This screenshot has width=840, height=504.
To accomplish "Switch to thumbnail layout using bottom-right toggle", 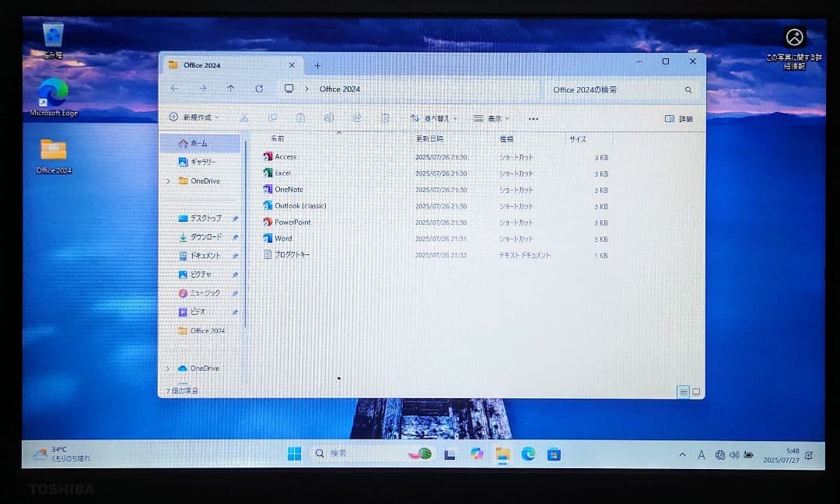I will pos(695,392).
